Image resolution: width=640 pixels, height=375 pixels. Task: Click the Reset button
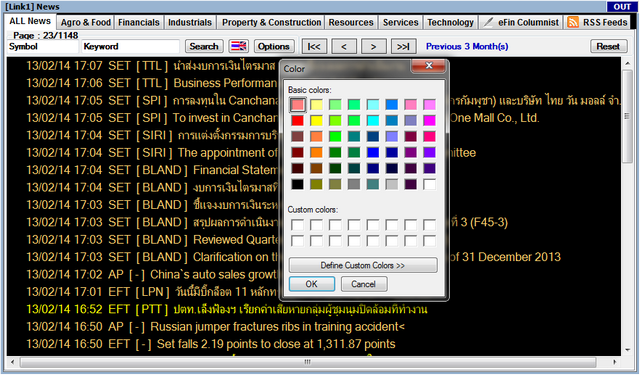point(608,47)
